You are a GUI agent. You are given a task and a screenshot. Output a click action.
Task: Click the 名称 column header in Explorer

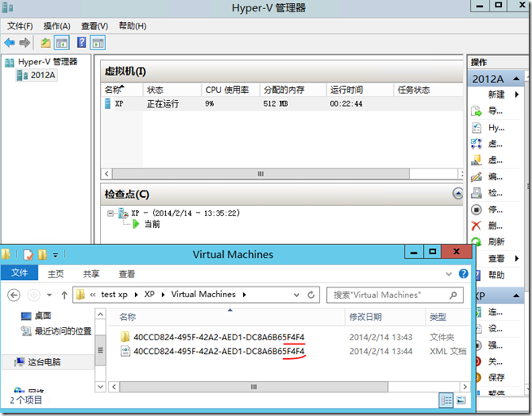pyautogui.click(x=226, y=317)
